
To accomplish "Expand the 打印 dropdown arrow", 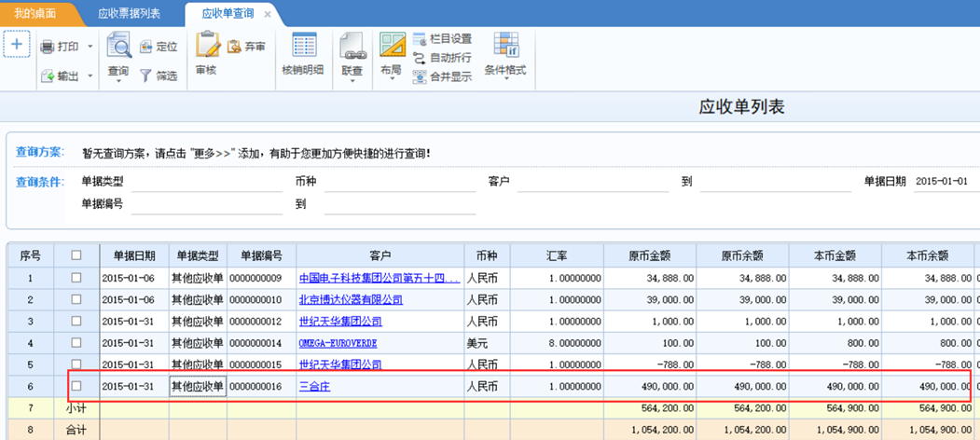I will (90, 47).
